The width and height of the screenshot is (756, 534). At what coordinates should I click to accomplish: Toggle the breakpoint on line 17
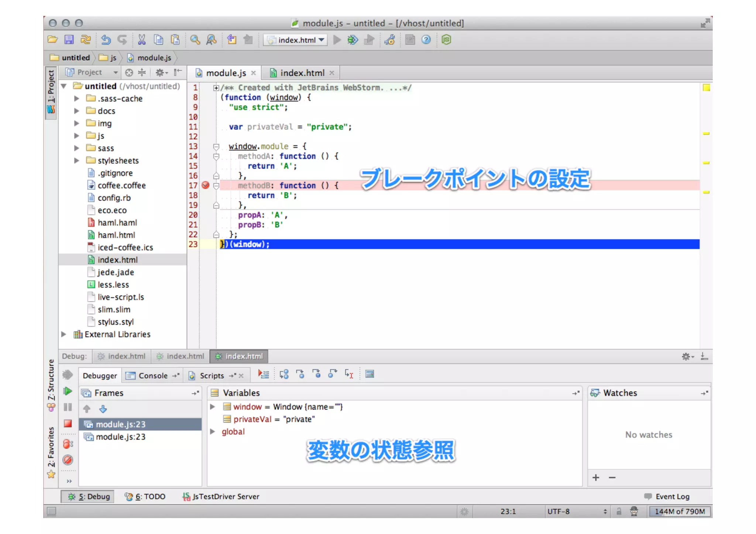[x=206, y=185]
